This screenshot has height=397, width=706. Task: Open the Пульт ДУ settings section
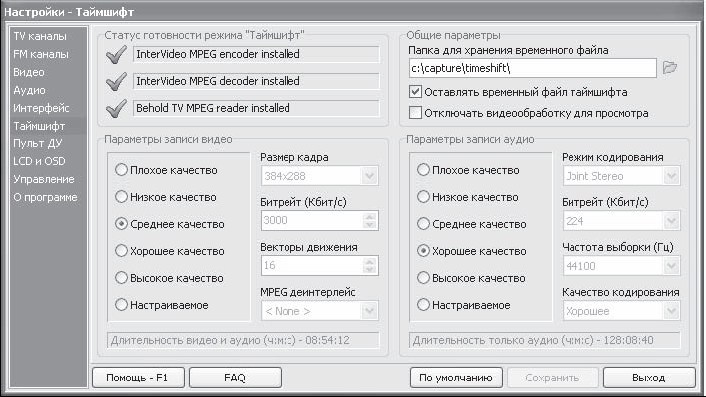[x=37, y=143]
